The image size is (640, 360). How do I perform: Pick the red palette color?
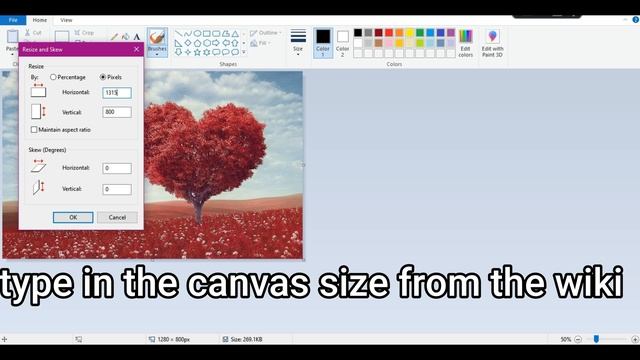point(389,33)
